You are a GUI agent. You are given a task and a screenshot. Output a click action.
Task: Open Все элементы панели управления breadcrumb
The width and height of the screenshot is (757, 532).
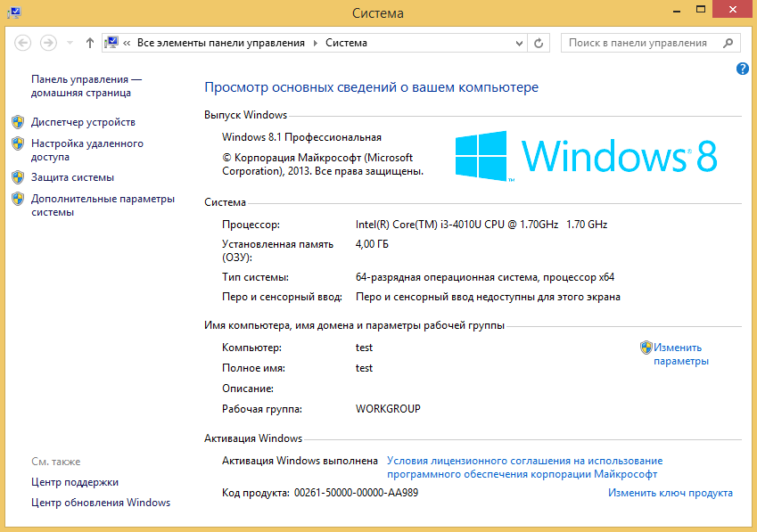[x=220, y=43]
